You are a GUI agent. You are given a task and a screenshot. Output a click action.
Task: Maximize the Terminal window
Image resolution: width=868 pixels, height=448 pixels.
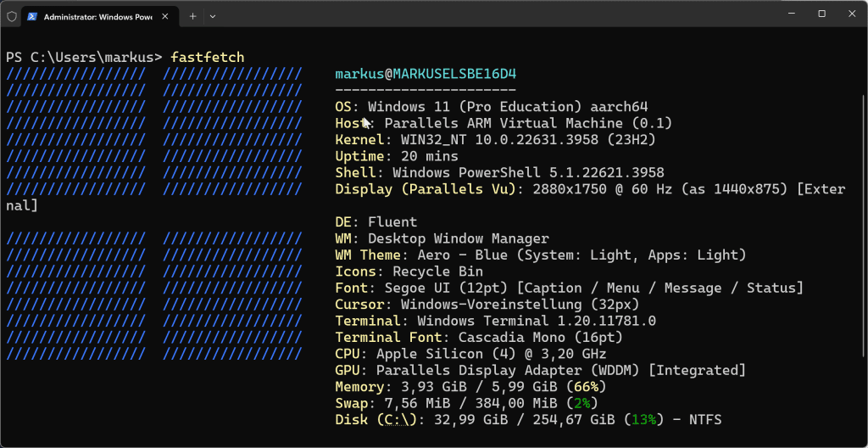(822, 14)
